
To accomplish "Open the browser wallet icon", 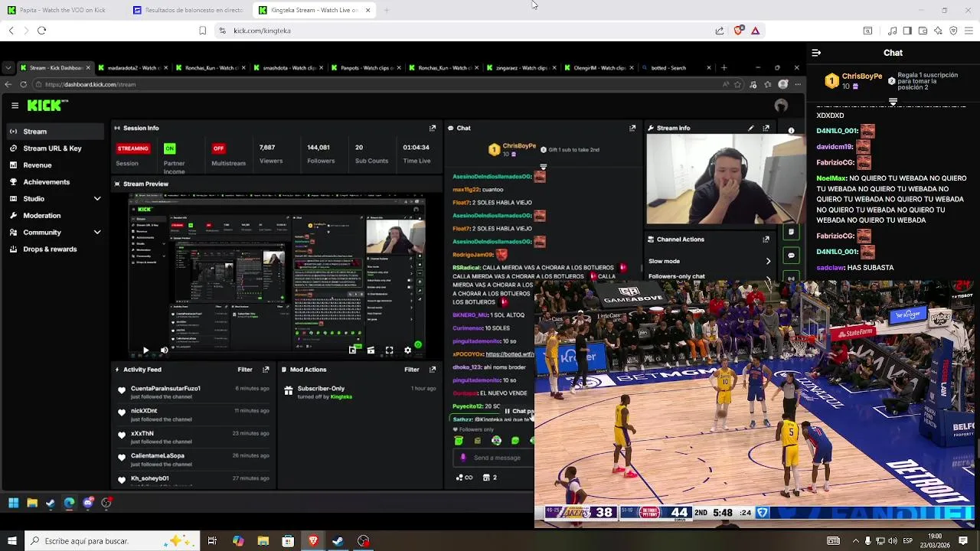I will pos(923,31).
